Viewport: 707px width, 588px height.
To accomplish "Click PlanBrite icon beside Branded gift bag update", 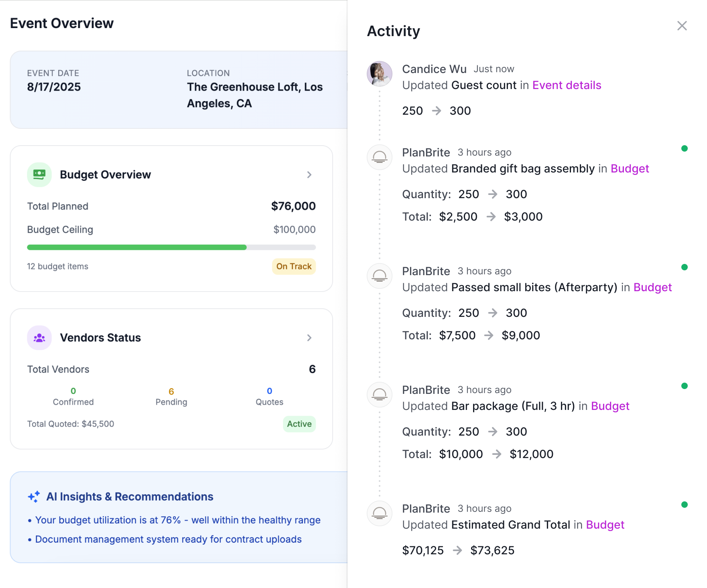I will pyautogui.click(x=379, y=157).
